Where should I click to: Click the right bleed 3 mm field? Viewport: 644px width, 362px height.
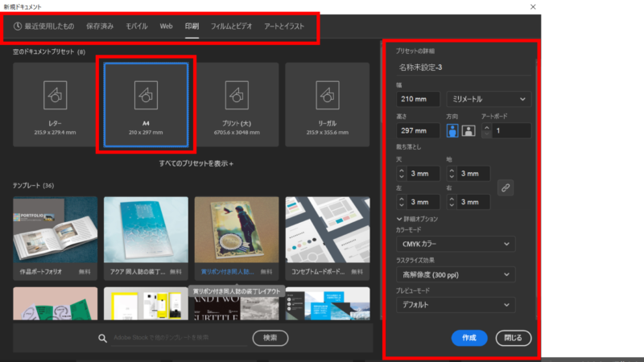point(473,202)
